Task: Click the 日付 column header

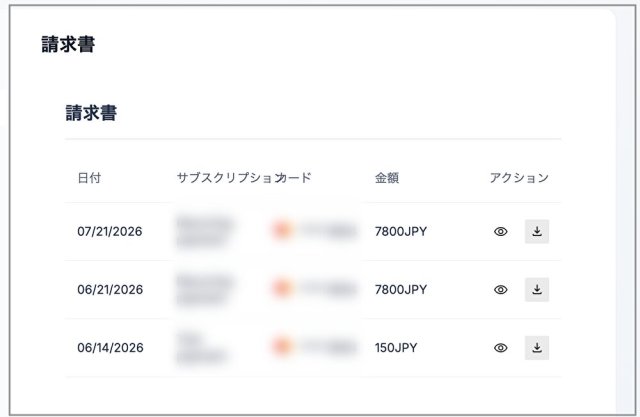Action: (x=89, y=178)
